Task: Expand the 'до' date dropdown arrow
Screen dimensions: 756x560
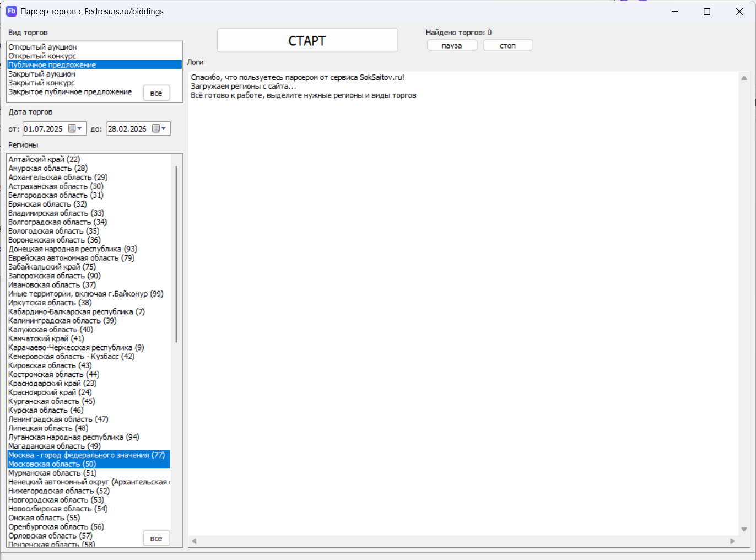Action: coord(164,128)
